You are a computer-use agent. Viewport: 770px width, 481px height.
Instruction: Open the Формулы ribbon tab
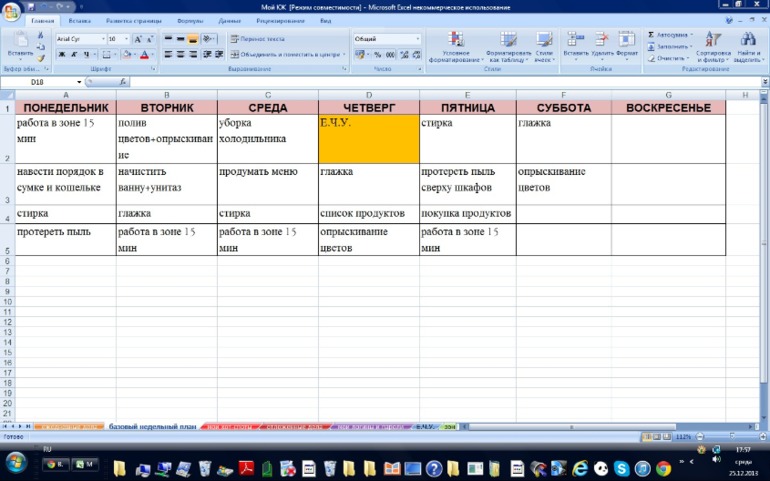[x=189, y=20]
